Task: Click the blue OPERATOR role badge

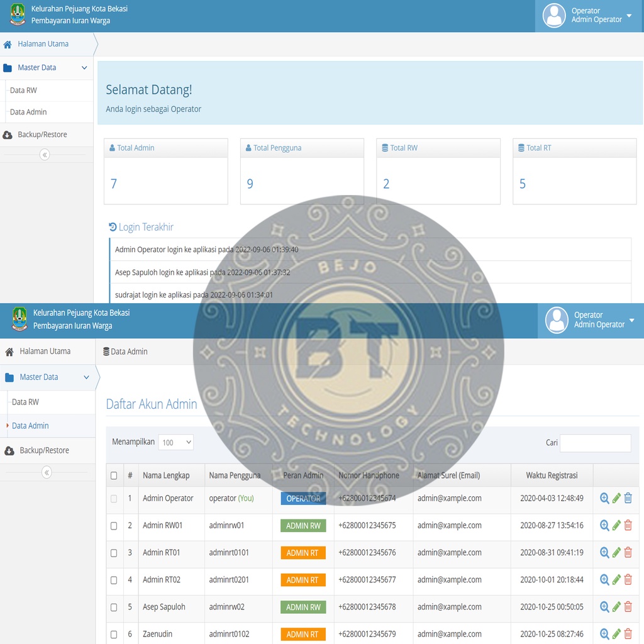Action: click(303, 499)
